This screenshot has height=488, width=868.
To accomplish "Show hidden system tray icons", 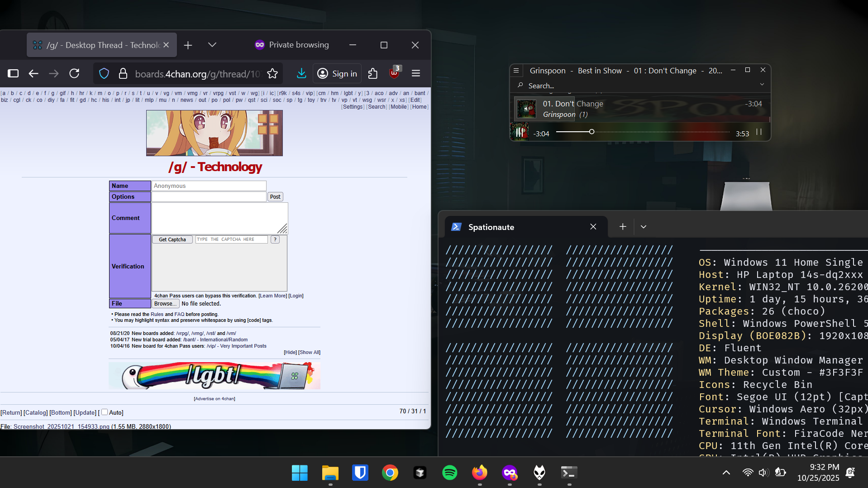I will tap(726, 473).
